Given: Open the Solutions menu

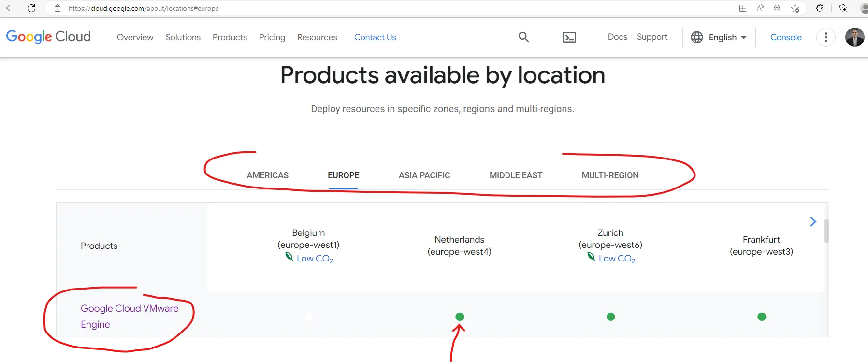Looking at the screenshot, I should 183,37.
